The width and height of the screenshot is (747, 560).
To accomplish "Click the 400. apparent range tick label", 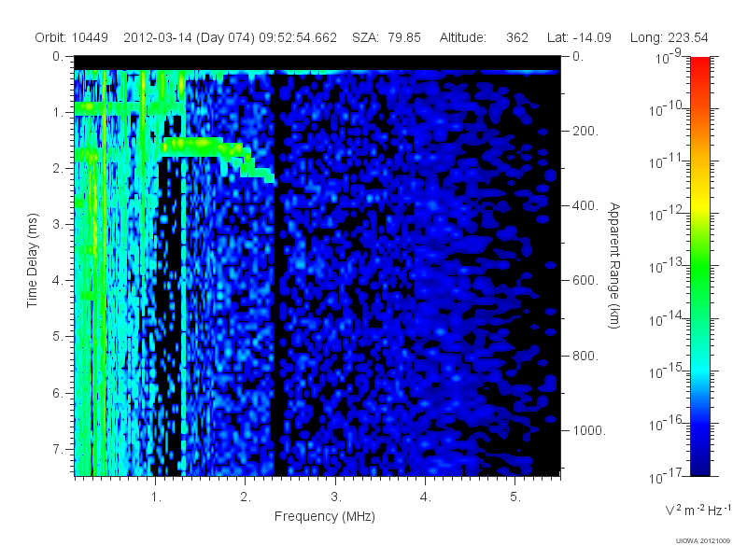I will click(x=585, y=205).
